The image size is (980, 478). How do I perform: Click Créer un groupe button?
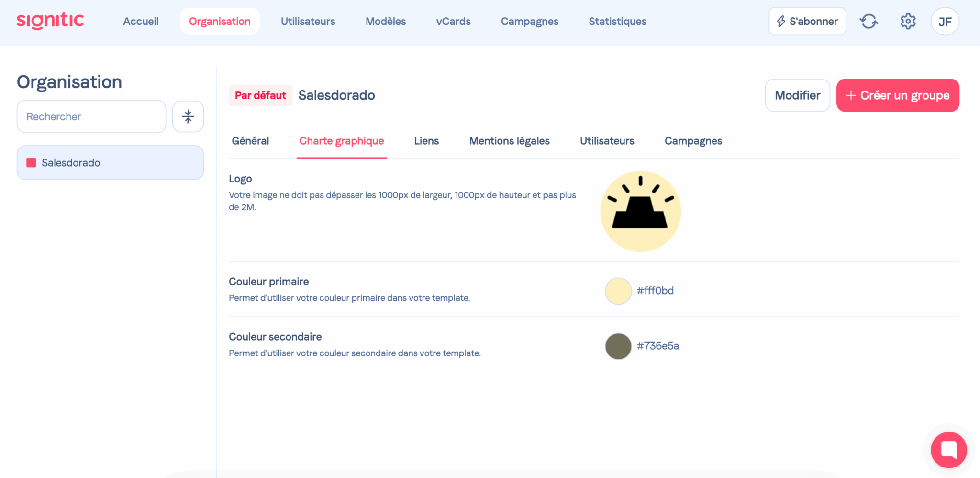pyautogui.click(x=897, y=95)
